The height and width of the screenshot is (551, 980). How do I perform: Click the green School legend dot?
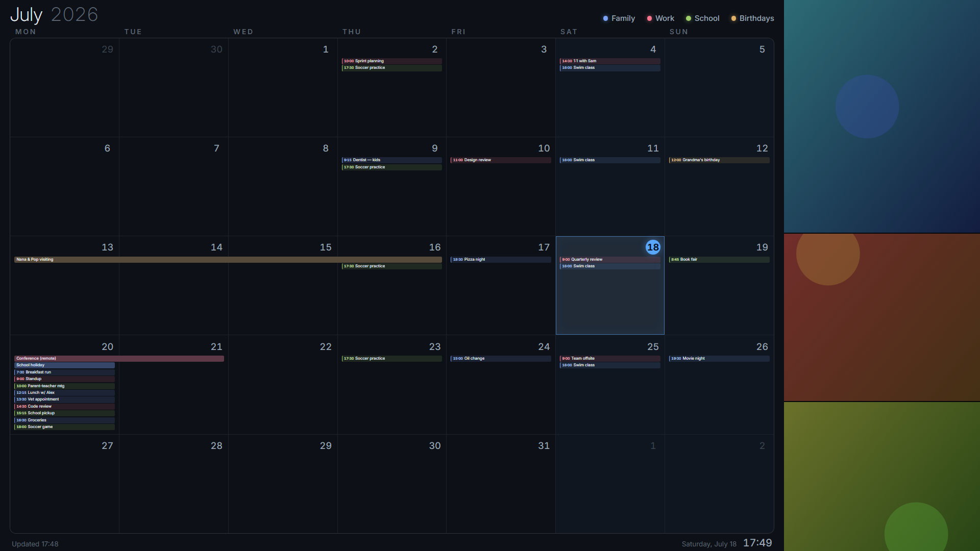[689, 18]
